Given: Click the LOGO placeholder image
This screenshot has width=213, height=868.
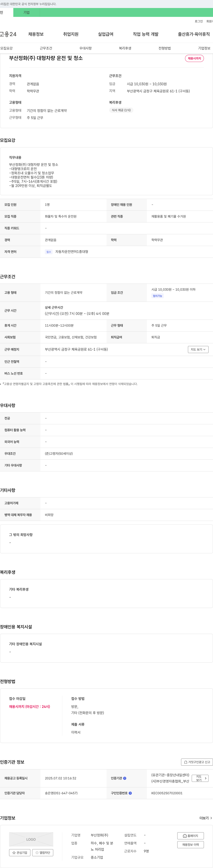Looking at the screenshot, I should pos(31,839).
